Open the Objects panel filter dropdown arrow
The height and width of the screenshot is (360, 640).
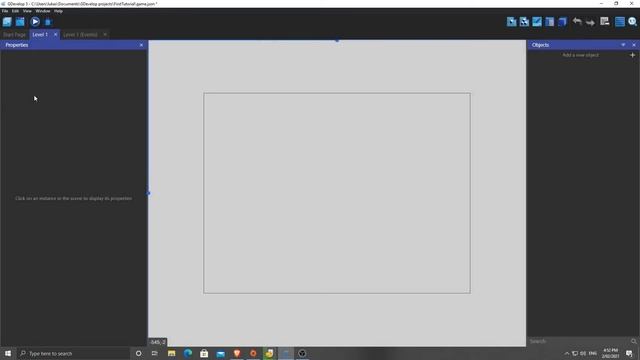coord(623,45)
